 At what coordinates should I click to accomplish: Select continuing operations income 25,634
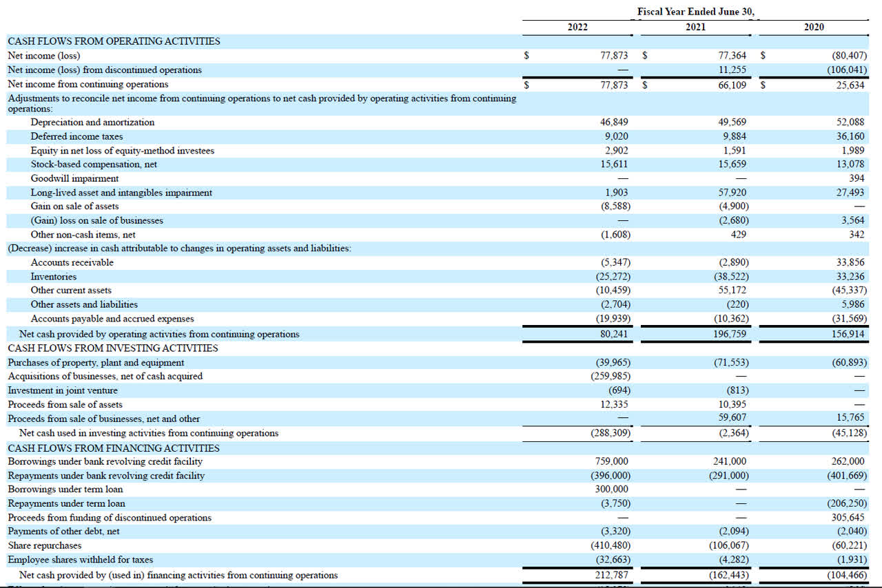850,84
